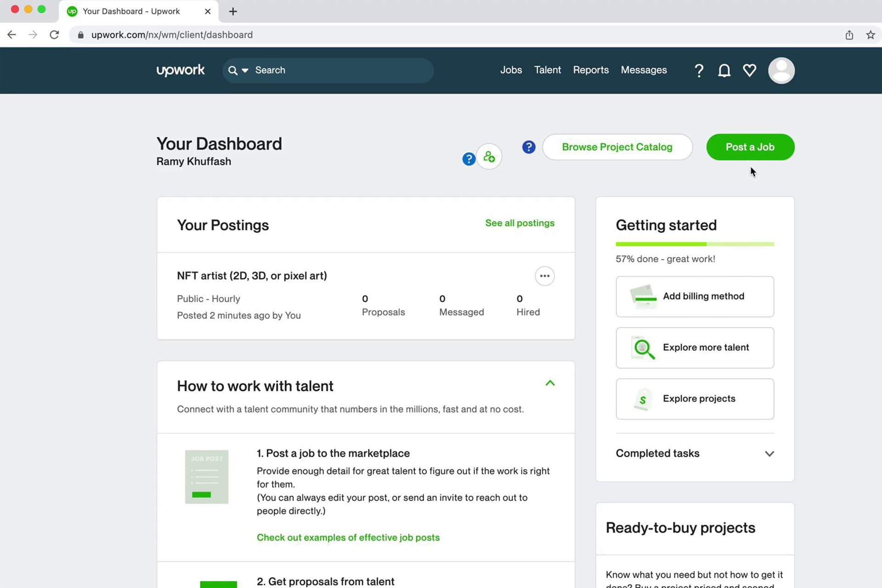The width and height of the screenshot is (882, 588).
Task: Click the Add billing method task item
Action: click(x=695, y=296)
